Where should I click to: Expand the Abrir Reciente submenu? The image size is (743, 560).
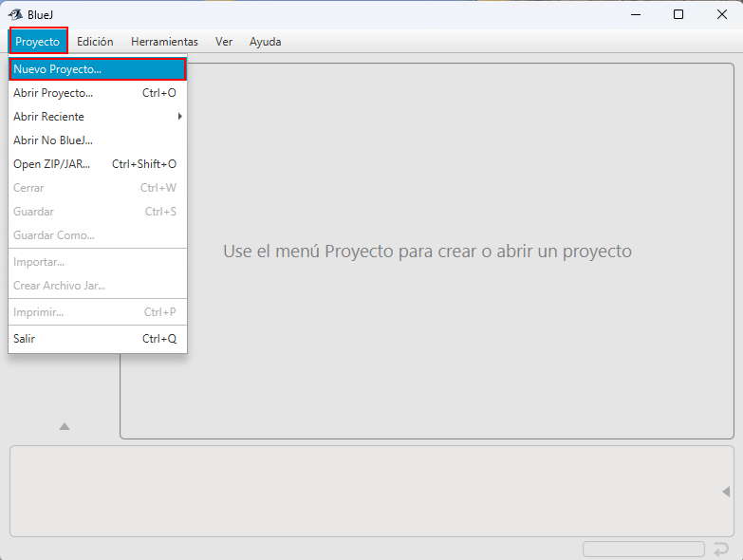[x=98, y=117]
